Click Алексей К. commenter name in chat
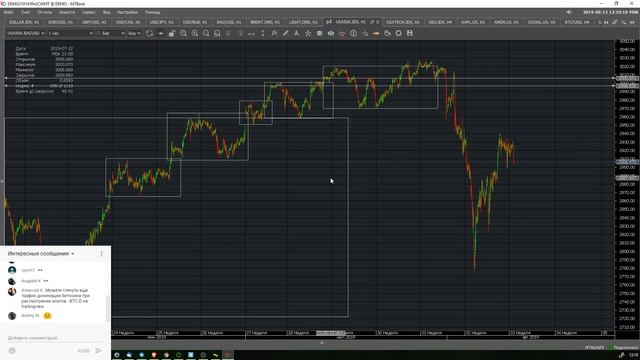This screenshot has height=360, width=640. tap(32, 290)
